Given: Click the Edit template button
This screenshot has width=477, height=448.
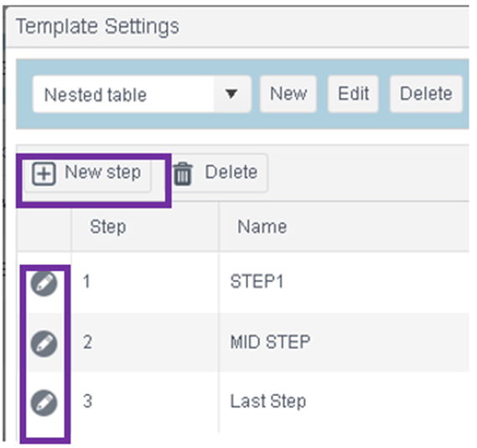Looking at the screenshot, I should (x=353, y=94).
